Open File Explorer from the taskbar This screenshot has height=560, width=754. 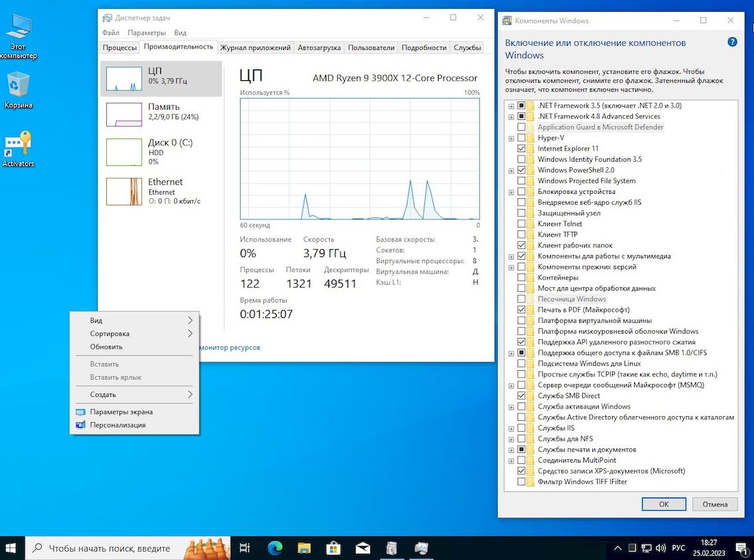(304, 548)
